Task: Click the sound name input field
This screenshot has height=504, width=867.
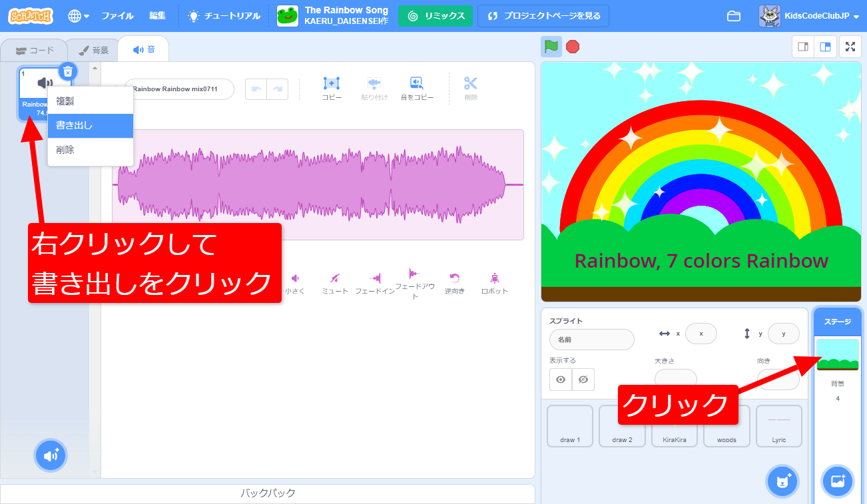Action: (178, 89)
